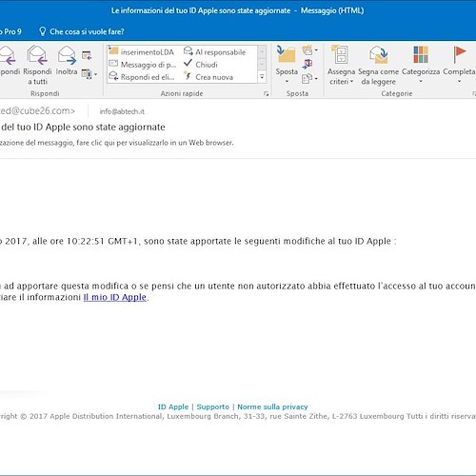Expand the Assegna criteri dropdown arrow

coord(351,82)
